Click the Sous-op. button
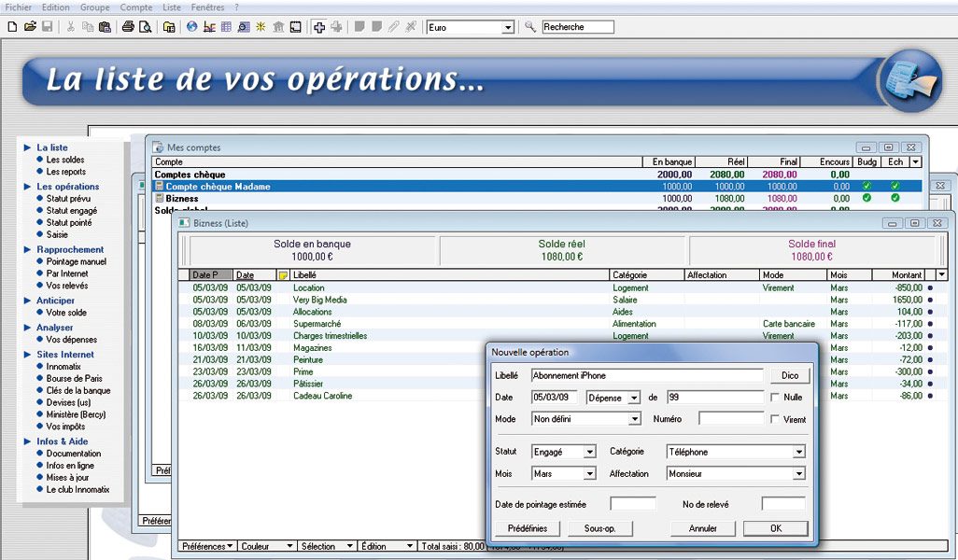Image resolution: width=958 pixels, height=560 pixels. (x=600, y=528)
